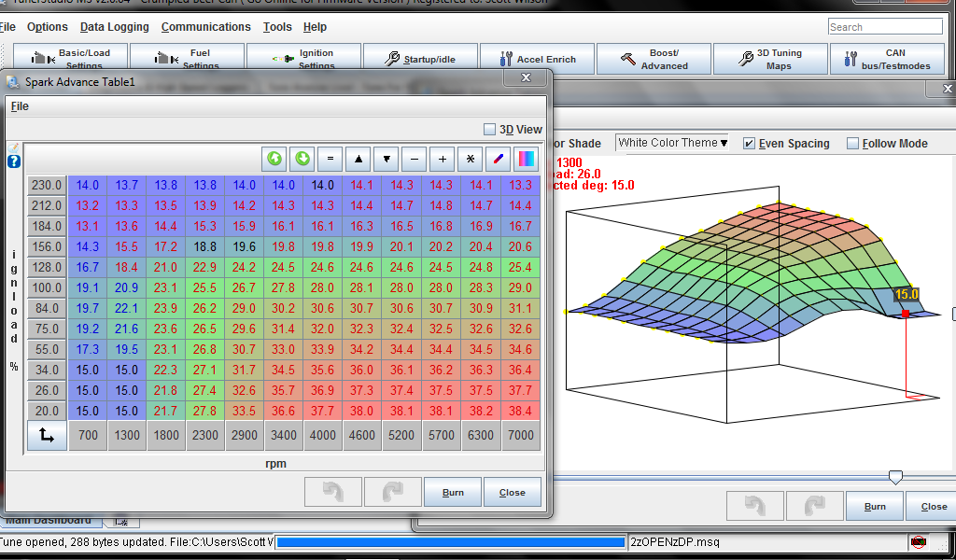Screen dimensions: 956x560
Task: Click the blue-pink color gradient toolbar icon
Action: pos(527,158)
